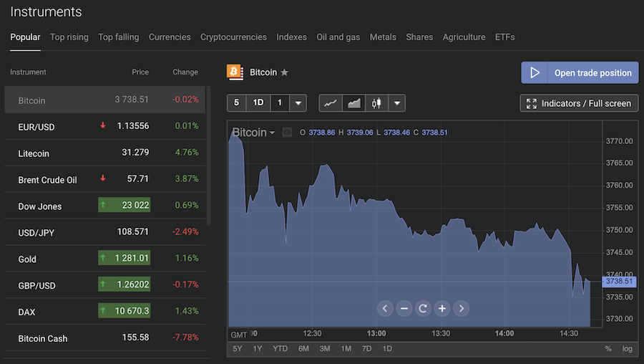Open the chart type dropdown arrow
The width and height of the screenshot is (644, 364).
(x=396, y=103)
